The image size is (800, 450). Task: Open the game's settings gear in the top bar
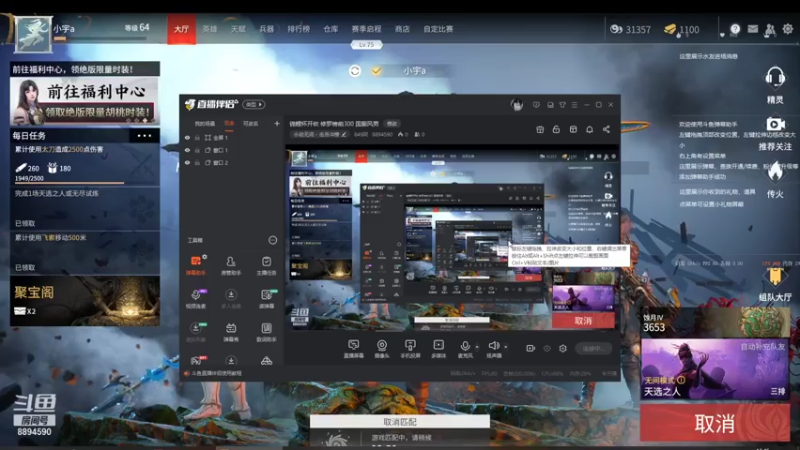click(x=788, y=29)
